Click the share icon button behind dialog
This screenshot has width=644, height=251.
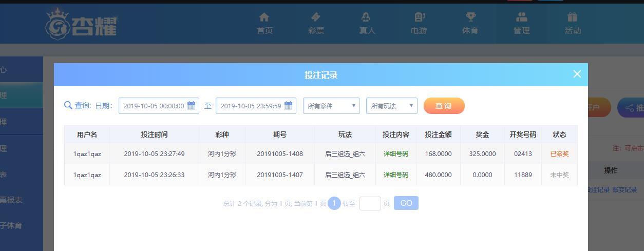[630, 108]
